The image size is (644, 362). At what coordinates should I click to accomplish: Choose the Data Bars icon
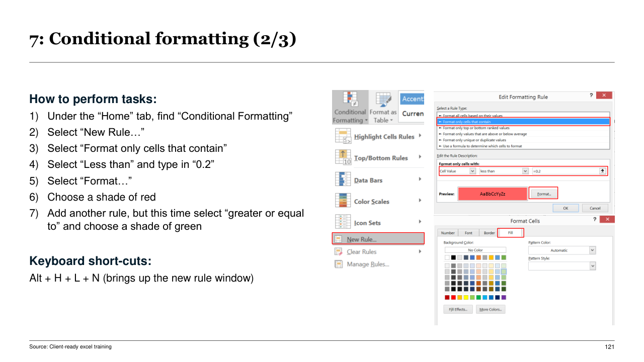343,179
